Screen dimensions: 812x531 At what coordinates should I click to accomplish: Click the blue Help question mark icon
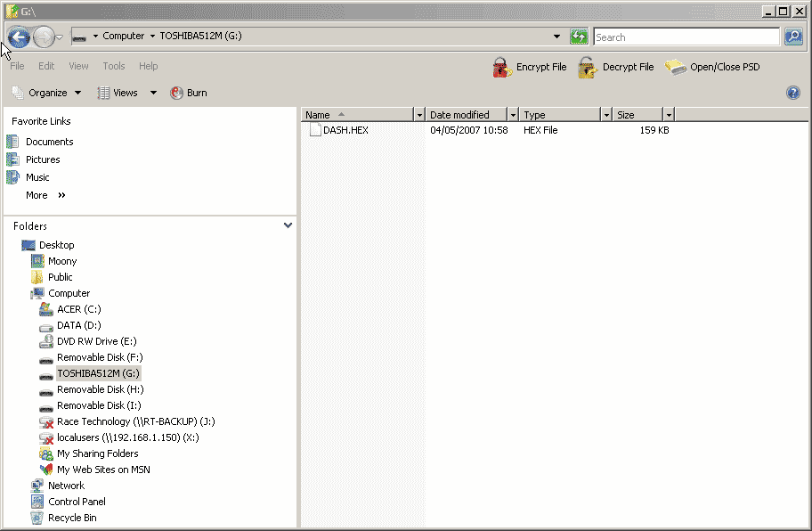pyautogui.click(x=793, y=93)
